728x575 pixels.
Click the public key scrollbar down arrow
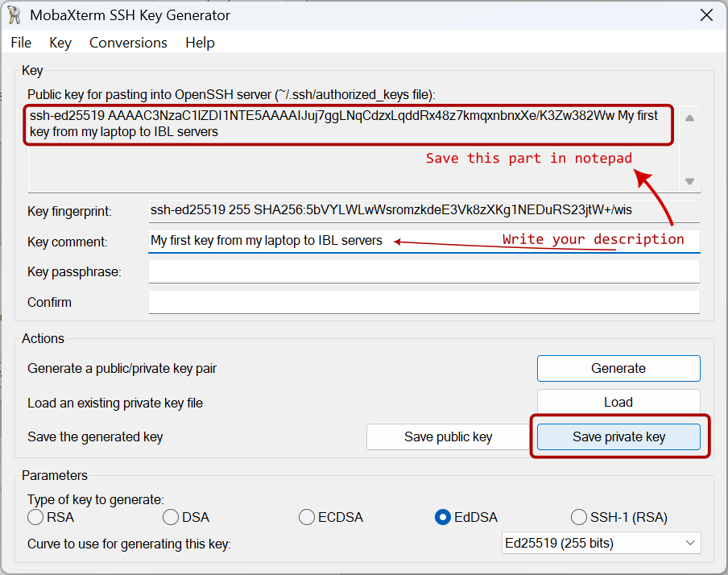(x=689, y=181)
